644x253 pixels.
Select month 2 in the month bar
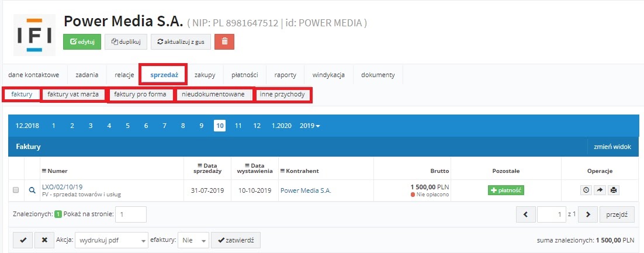[72, 126]
